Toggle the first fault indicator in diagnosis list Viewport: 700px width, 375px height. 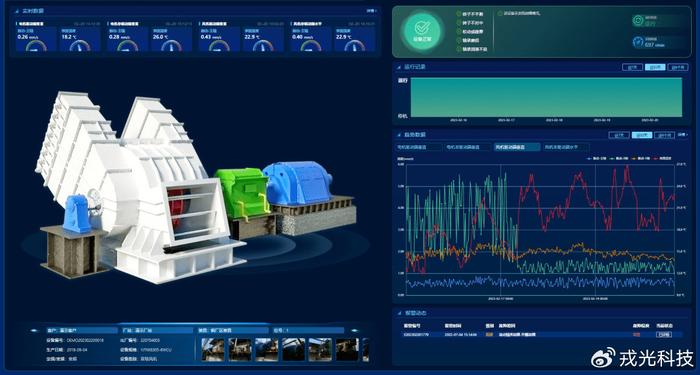459,14
